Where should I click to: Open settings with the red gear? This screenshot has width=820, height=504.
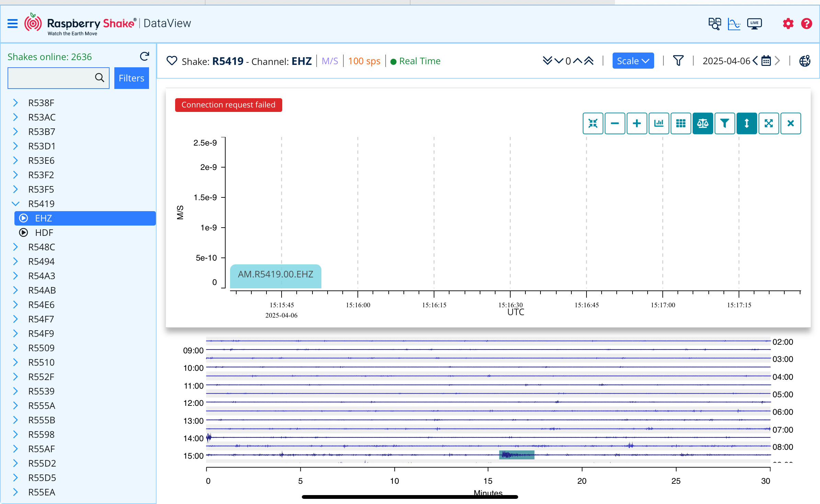788,24
